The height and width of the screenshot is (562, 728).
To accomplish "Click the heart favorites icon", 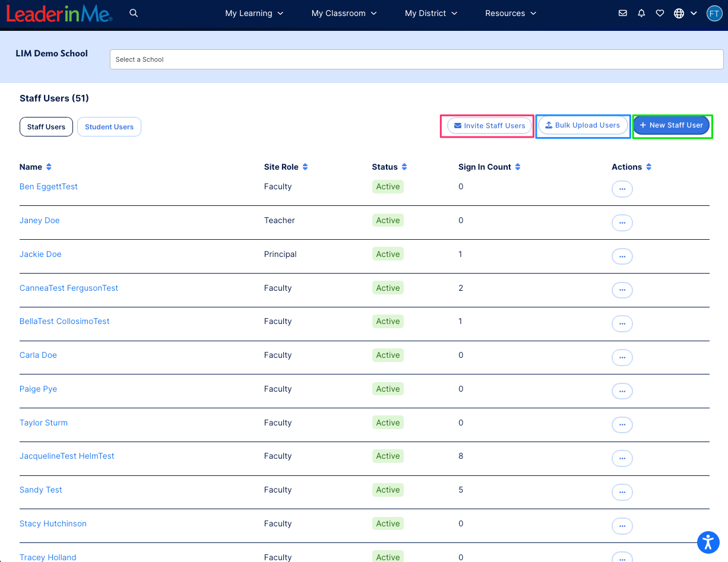I will pyautogui.click(x=660, y=12).
